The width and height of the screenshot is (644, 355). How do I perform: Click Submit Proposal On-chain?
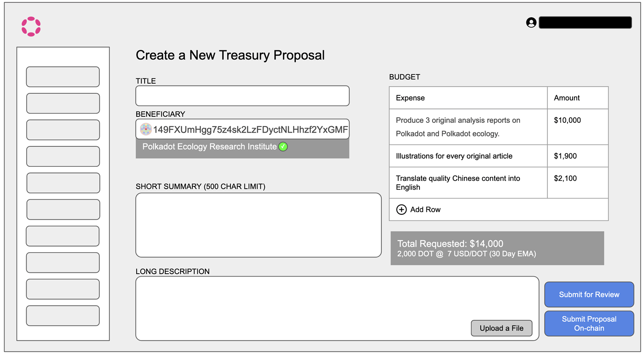pyautogui.click(x=589, y=323)
